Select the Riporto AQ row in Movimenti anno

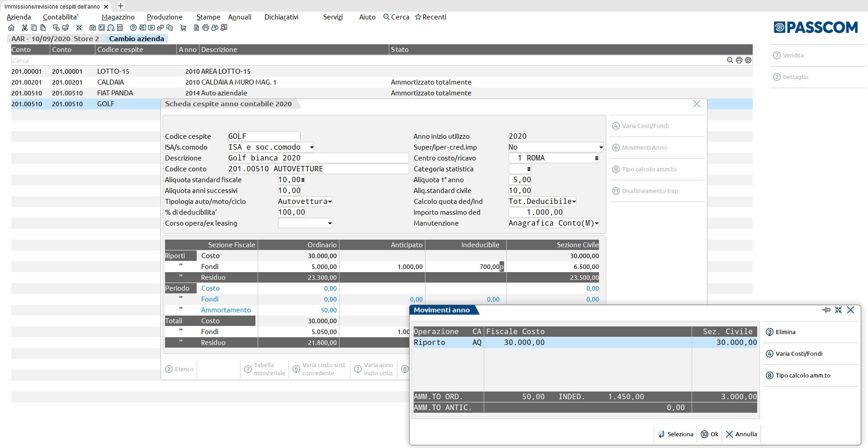(585, 343)
